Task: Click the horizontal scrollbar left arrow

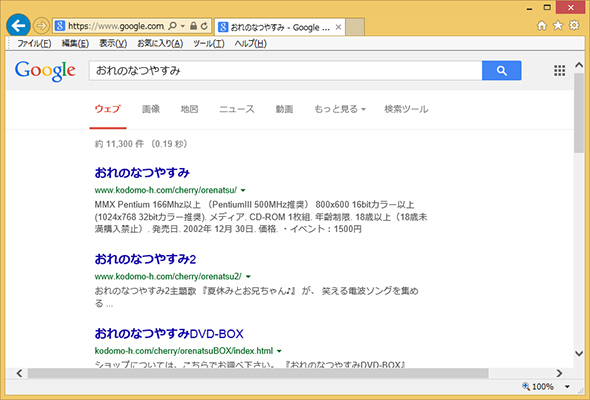Action: (19, 373)
